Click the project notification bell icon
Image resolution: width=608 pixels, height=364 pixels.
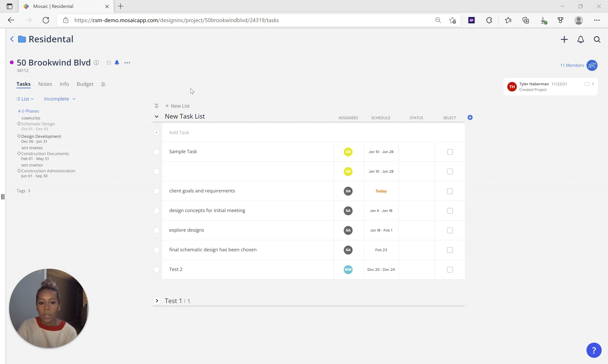117,63
